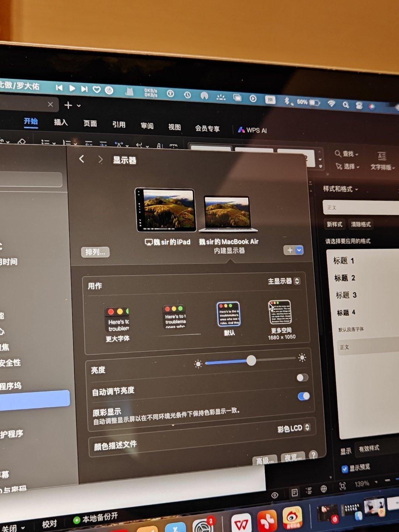This screenshot has height=532, width=399.
Task: Open Siri from menu bar
Action: (372, 107)
